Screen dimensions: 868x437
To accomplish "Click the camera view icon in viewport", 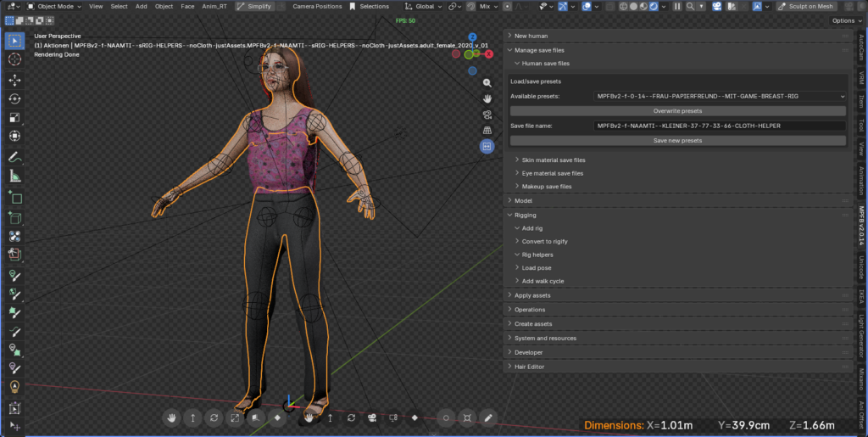I will click(487, 115).
